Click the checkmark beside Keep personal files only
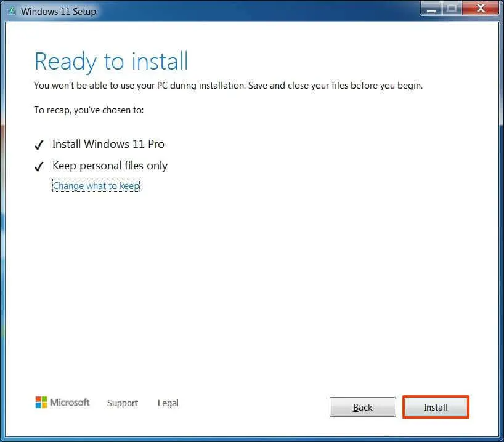 tap(39, 166)
